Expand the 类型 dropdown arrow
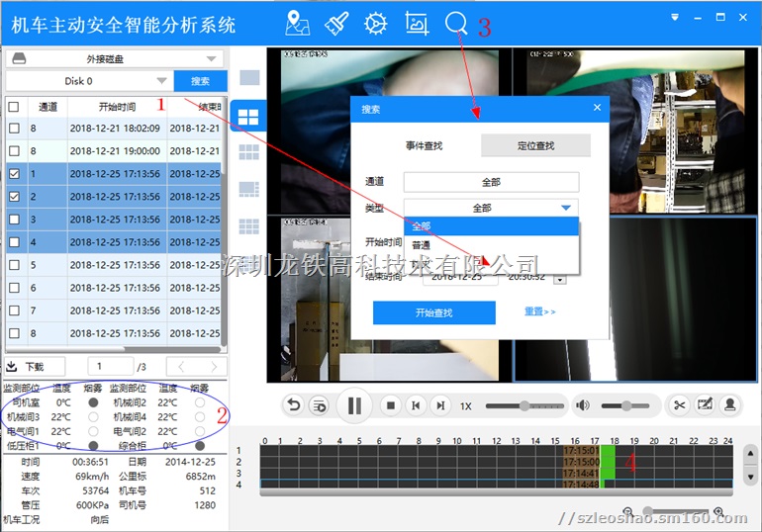The height and width of the screenshot is (532, 762). pyautogui.click(x=566, y=208)
